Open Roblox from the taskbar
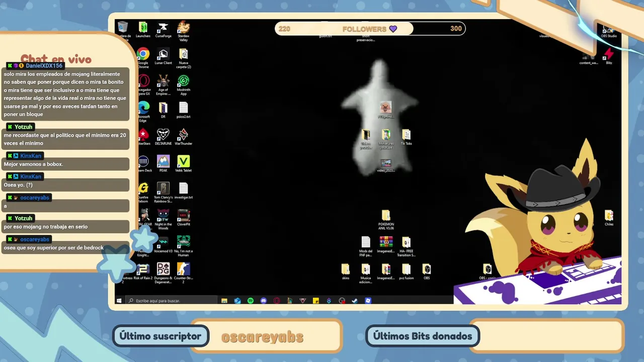 pos(368,301)
